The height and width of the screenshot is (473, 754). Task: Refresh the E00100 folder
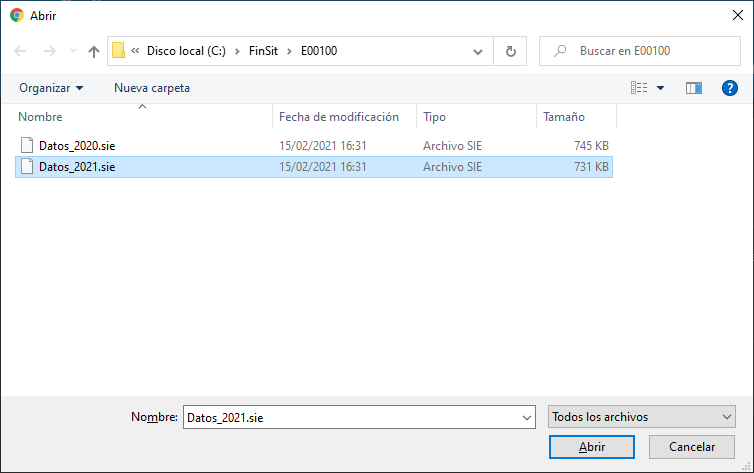[511, 51]
